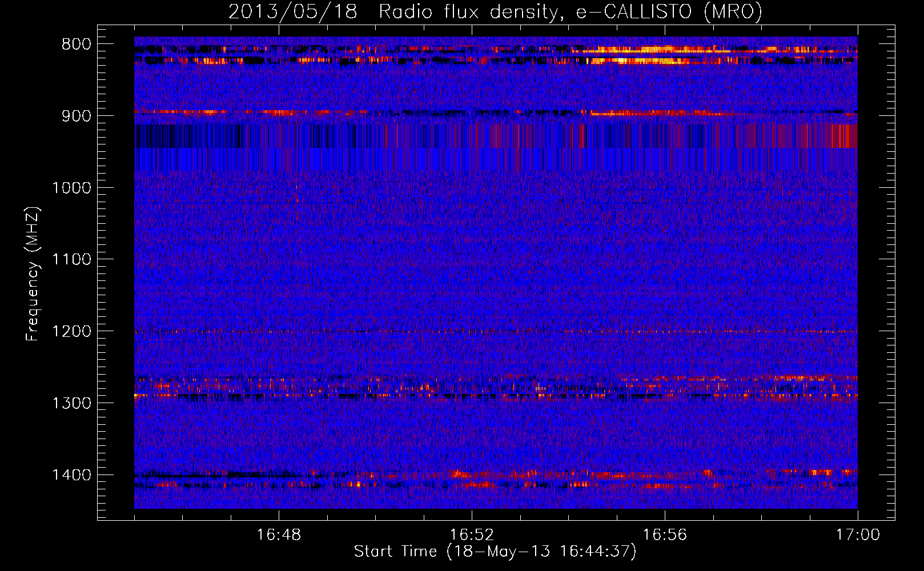Screen dimensions: 924x571
Task: Click the 800 frequency tick label
Action: coord(77,45)
